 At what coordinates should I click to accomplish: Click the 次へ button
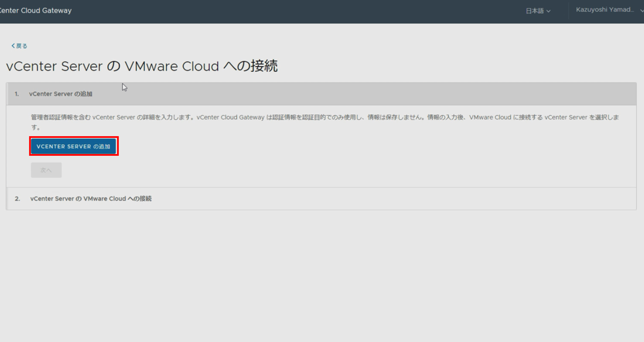coord(46,170)
